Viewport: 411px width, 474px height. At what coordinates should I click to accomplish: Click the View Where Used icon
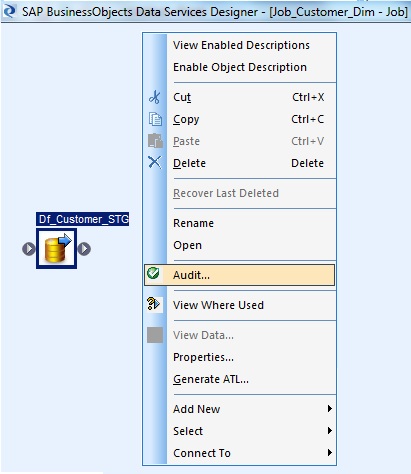tap(154, 304)
